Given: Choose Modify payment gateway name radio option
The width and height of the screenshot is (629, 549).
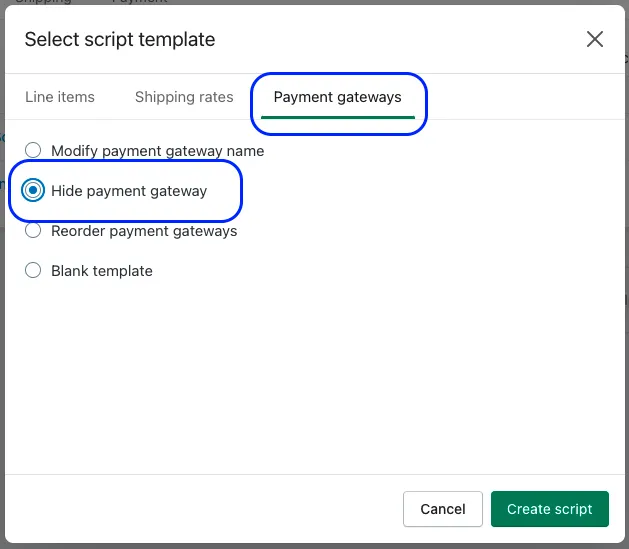Looking at the screenshot, I should coord(33,150).
